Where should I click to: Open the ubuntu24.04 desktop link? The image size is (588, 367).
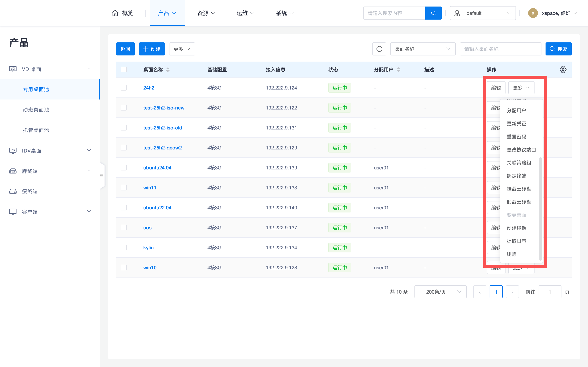[157, 168]
